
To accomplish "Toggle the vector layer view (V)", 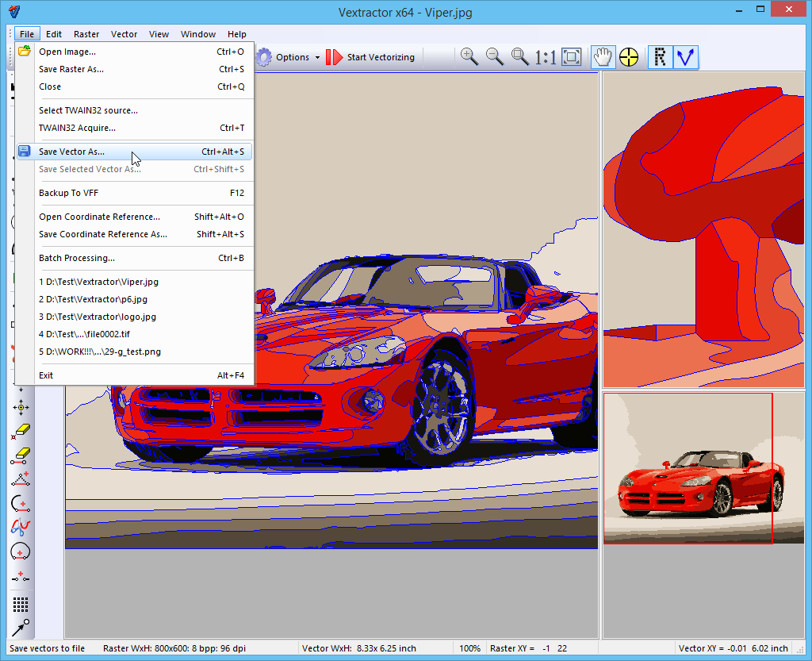I will point(685,56).
